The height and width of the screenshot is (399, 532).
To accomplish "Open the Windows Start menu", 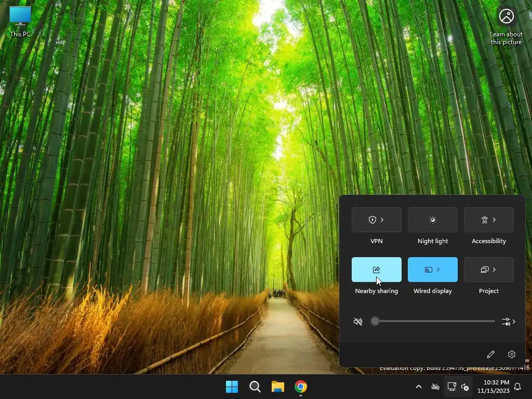I will tap(232, 387).
